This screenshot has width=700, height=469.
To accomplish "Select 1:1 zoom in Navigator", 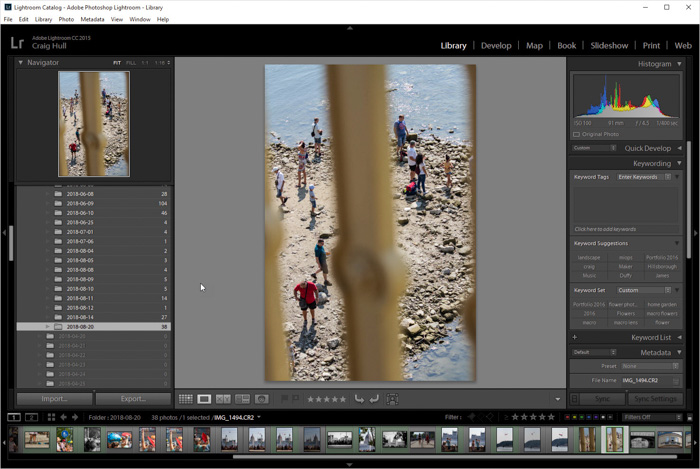I will (145, 63).
